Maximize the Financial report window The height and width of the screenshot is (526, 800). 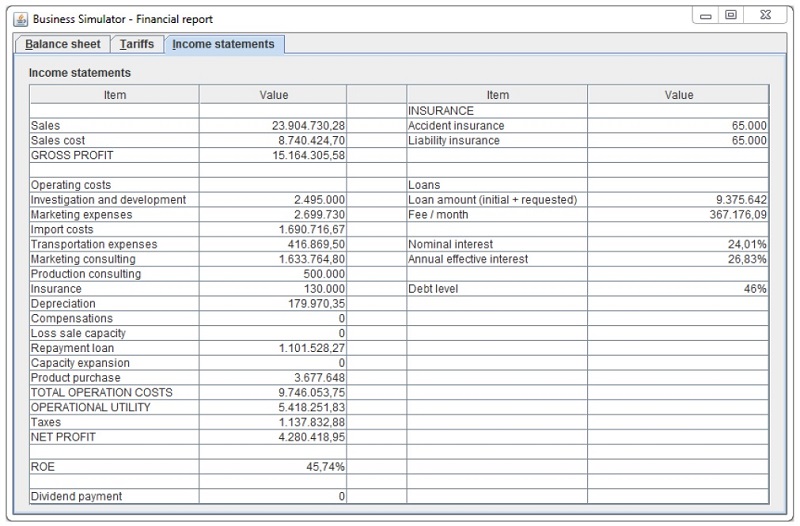click(x=733, y=16)
